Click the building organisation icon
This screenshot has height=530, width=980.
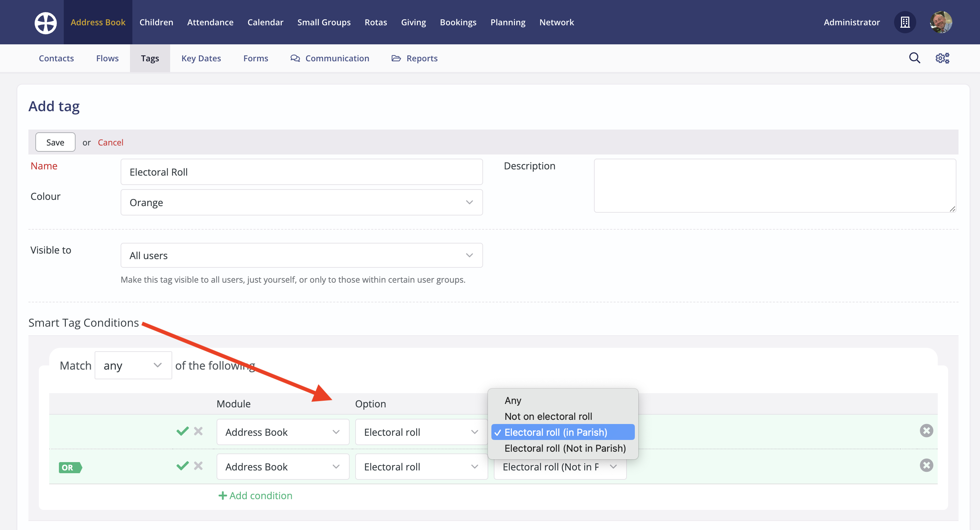tap(905, 23)
